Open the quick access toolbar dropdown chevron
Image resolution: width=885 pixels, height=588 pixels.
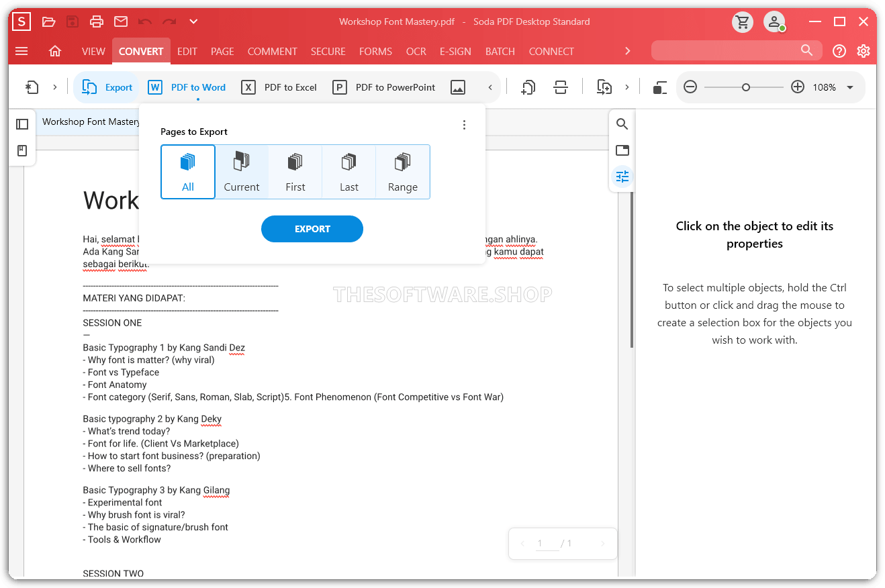[x=193, y=22]
